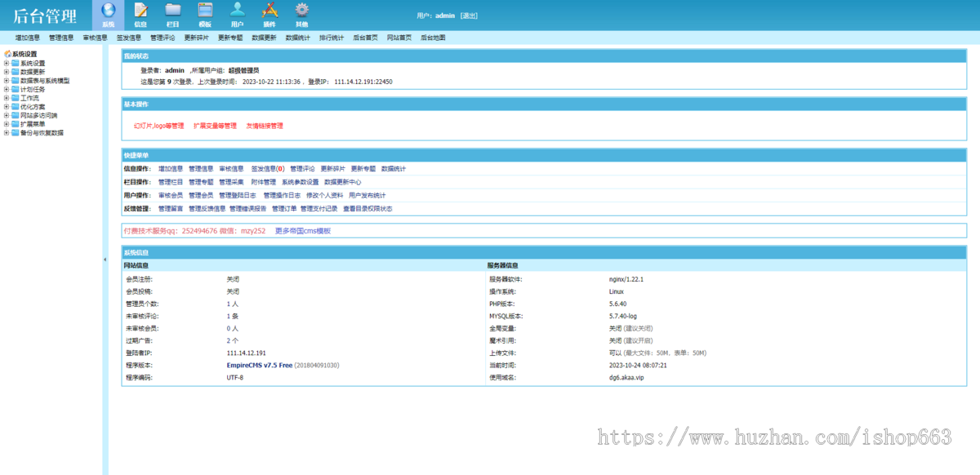Image resolution: width=980 pixels, height=475 pixels.
Task: Expand the 网站多访问端 node plus sign
Action: click(x=7, y=115)
